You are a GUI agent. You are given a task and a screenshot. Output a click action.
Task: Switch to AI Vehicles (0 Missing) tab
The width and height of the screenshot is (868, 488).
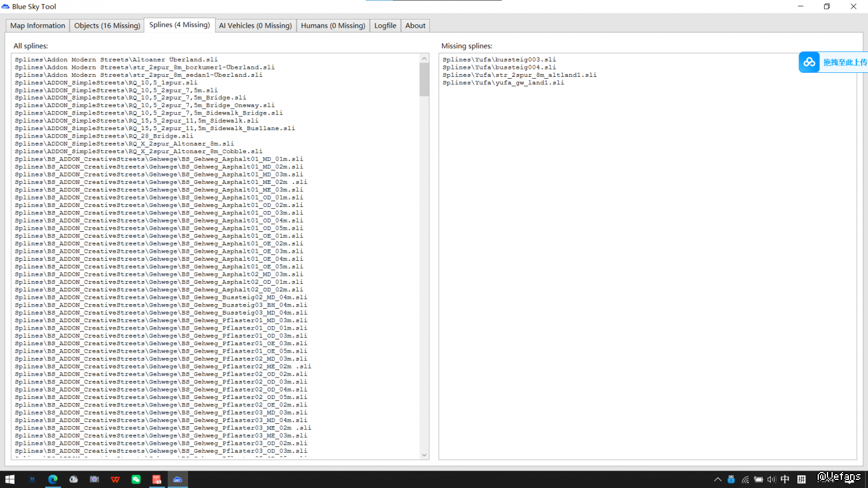coord(255,25)
